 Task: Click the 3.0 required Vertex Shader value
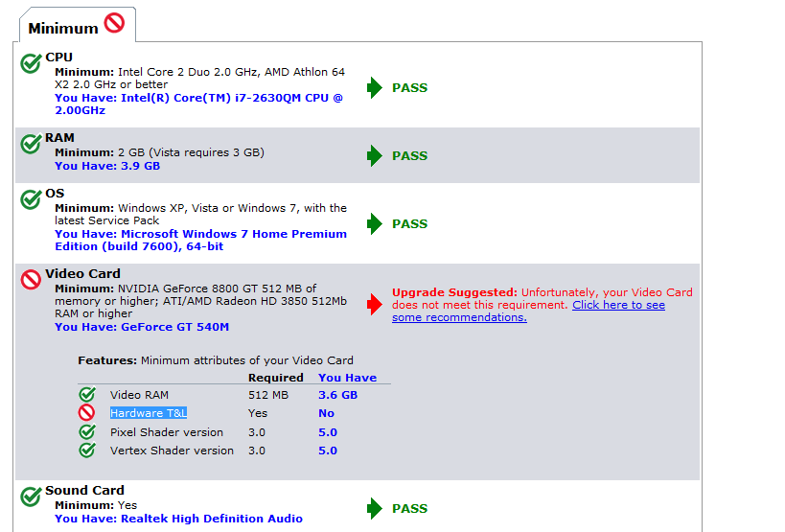(257, 451)
